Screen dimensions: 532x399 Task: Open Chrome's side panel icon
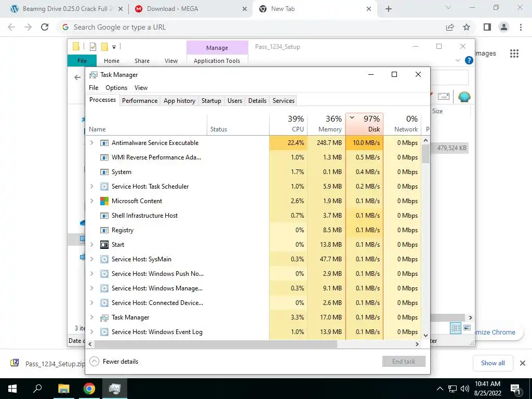[487, 27]
